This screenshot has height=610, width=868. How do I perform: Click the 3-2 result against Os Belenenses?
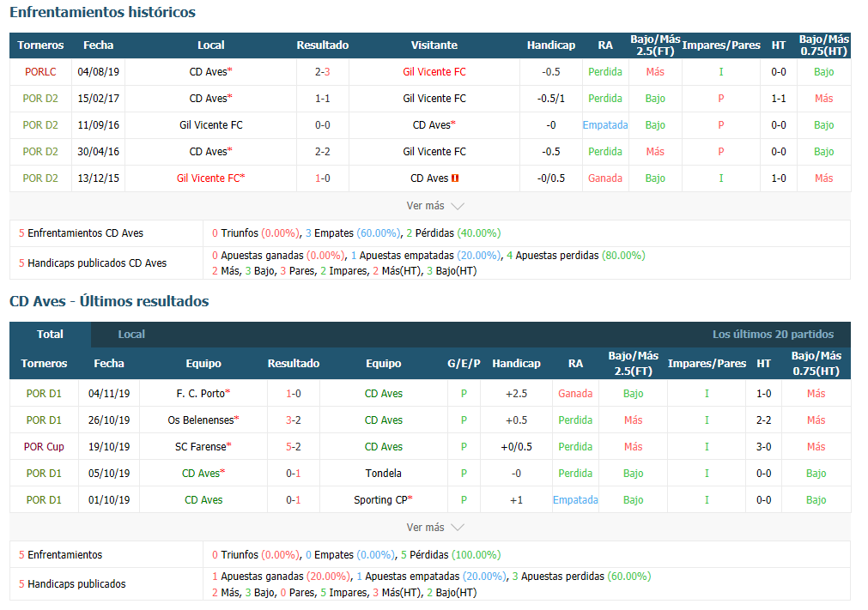point(294,420)
